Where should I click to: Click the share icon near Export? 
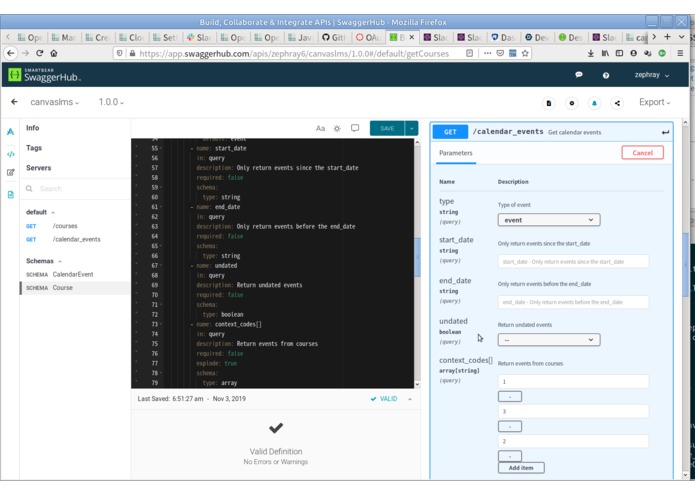tap(617, 103)
